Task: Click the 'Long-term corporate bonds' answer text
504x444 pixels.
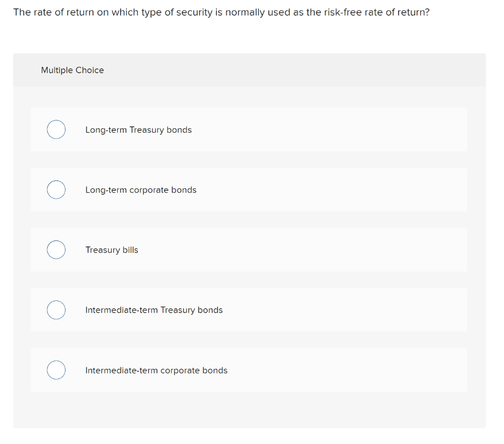Action: coord(141,190)
